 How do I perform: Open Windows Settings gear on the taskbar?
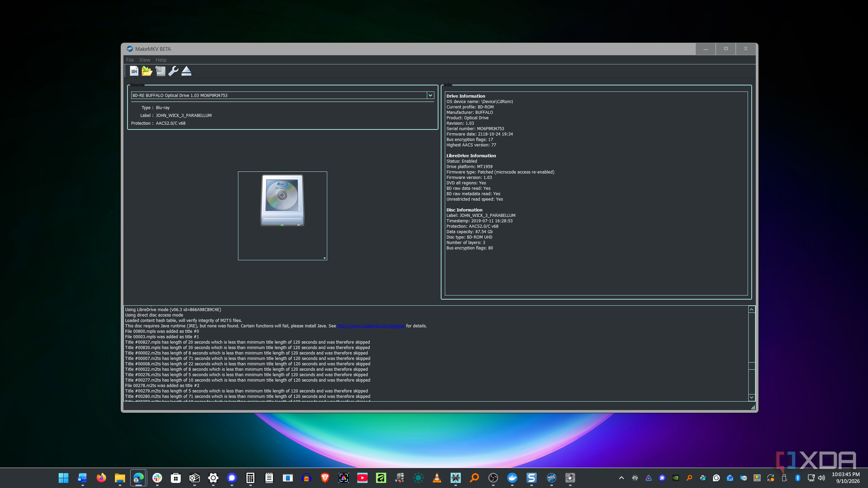coord(213,478)
